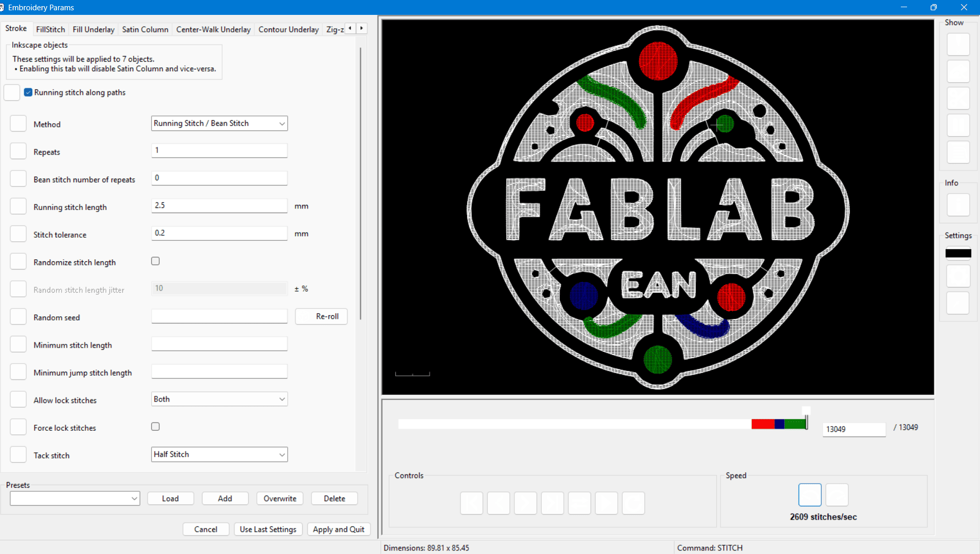Click the button below the gear in Settings
The image size is (980, 554).
(x=958, y=303)
